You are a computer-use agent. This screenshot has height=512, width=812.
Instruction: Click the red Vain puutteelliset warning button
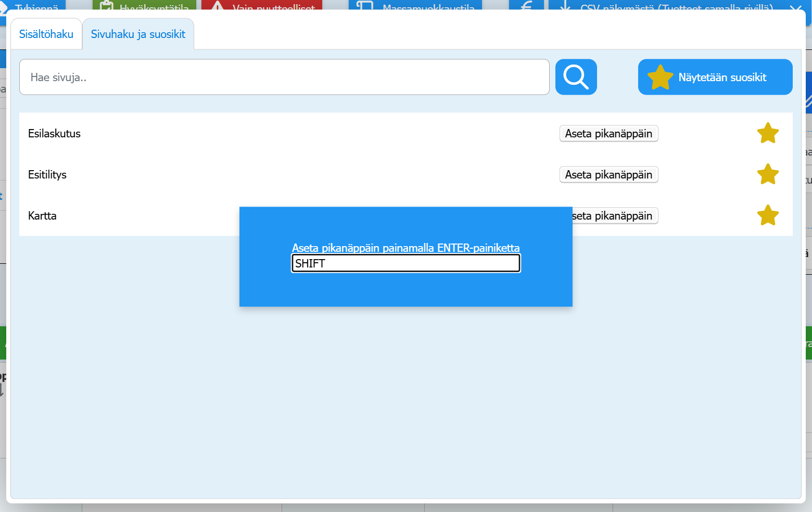pos(262,5)
